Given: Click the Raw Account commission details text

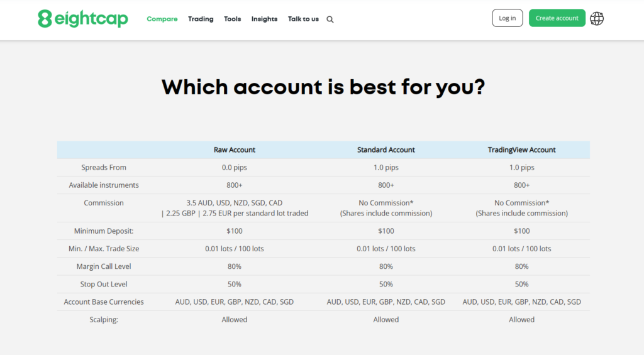Looking at the screenshot, I should click(x=235, y=208).
